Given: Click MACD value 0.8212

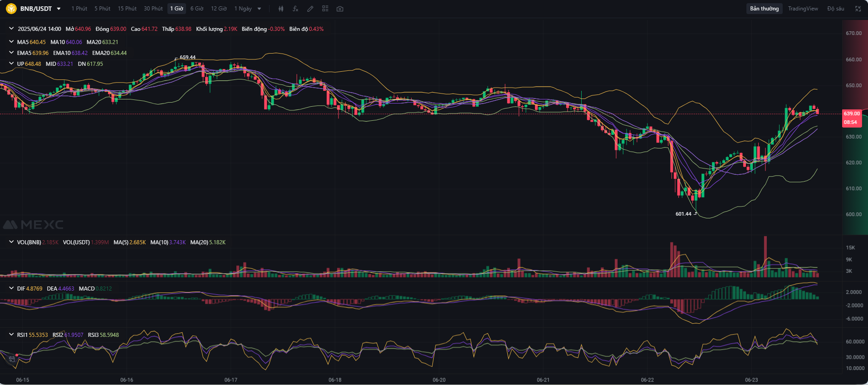Looking at the screenshot, I should pos(104,288).
